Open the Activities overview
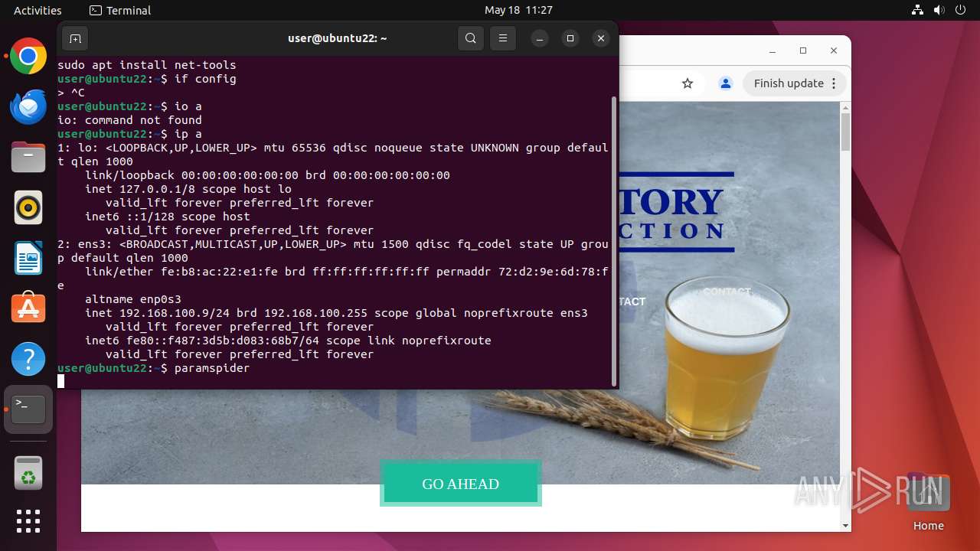Viewport: 980px width, 551px height. (38, 10)
